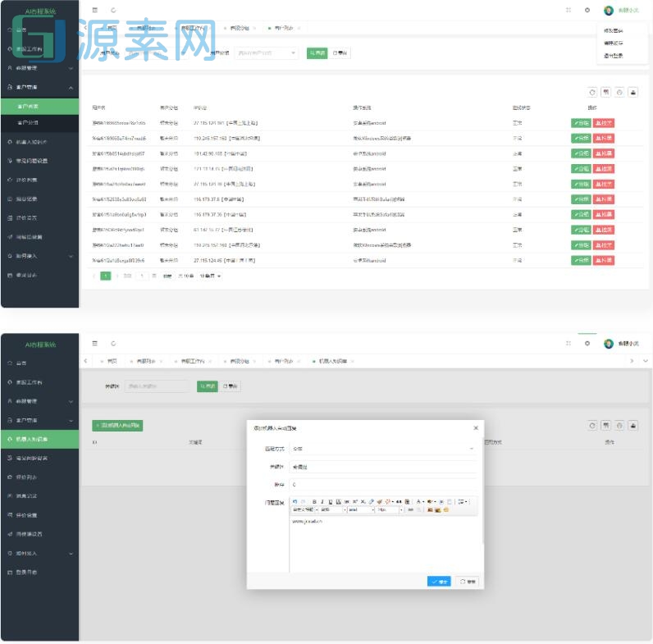653x644 pixels.
Task: Click red button in last table row
Action: coord(604,260)
